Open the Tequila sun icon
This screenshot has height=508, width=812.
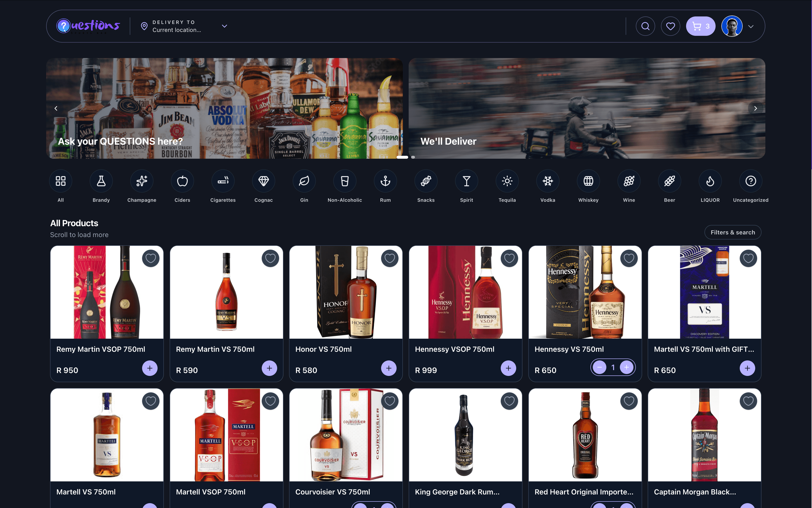(x=507, y=181)
